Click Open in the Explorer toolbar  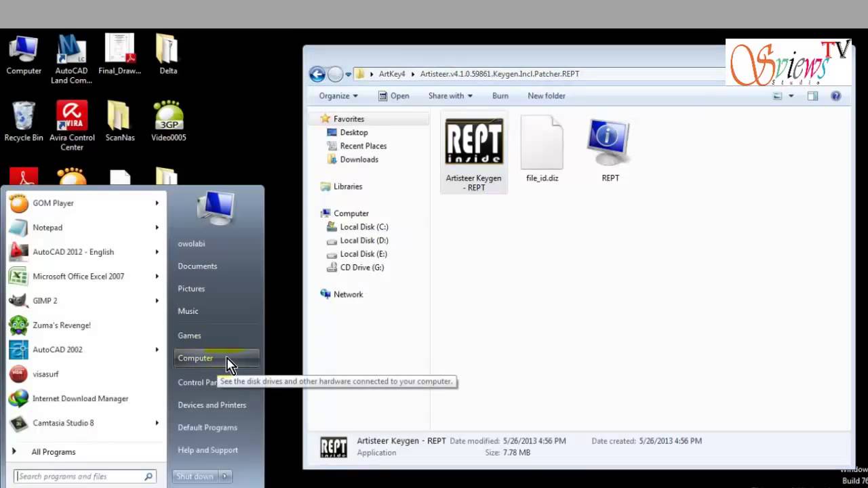(x=394, y=96)
